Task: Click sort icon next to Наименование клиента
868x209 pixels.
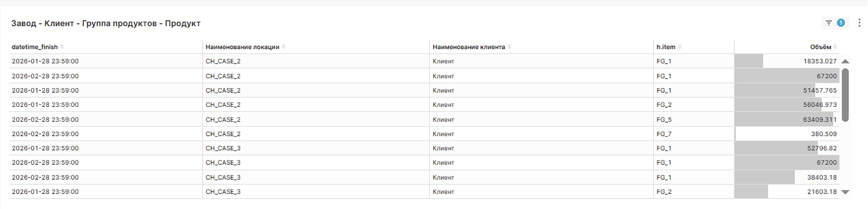Action: [509, 47]
